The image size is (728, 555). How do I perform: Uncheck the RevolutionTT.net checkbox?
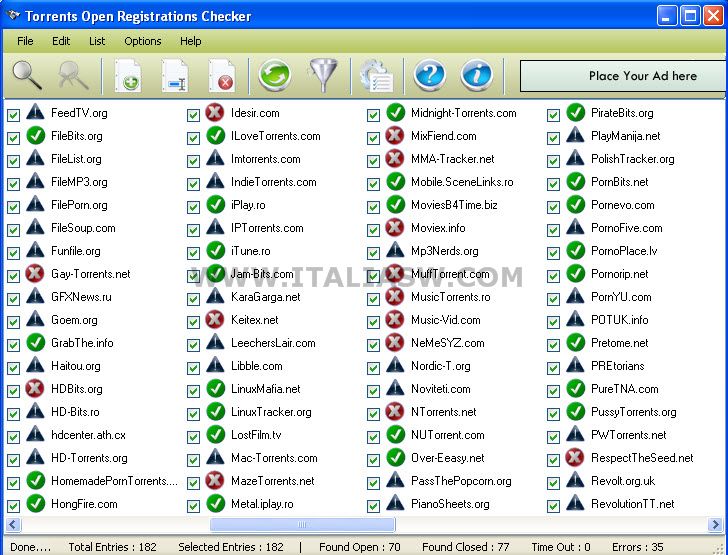coord(553,506)
